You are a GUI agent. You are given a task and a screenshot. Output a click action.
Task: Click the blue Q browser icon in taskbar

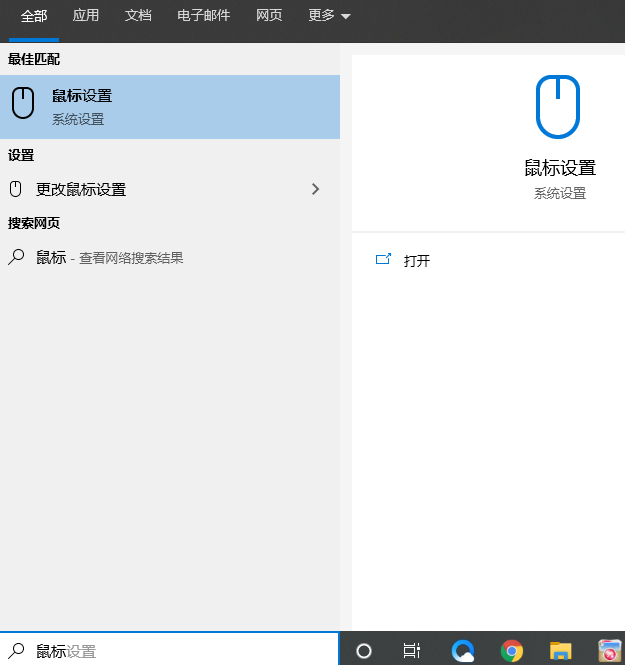tap(462, 651)
